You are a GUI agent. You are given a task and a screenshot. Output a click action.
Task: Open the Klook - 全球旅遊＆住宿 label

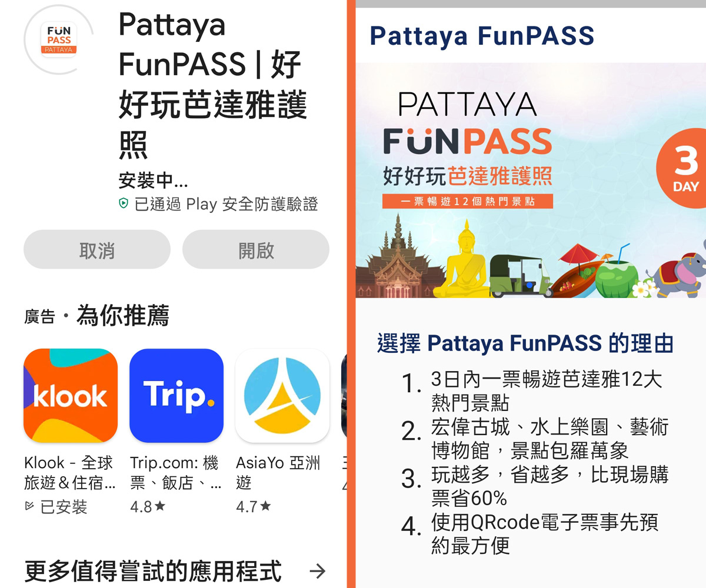tap(69, 473)
